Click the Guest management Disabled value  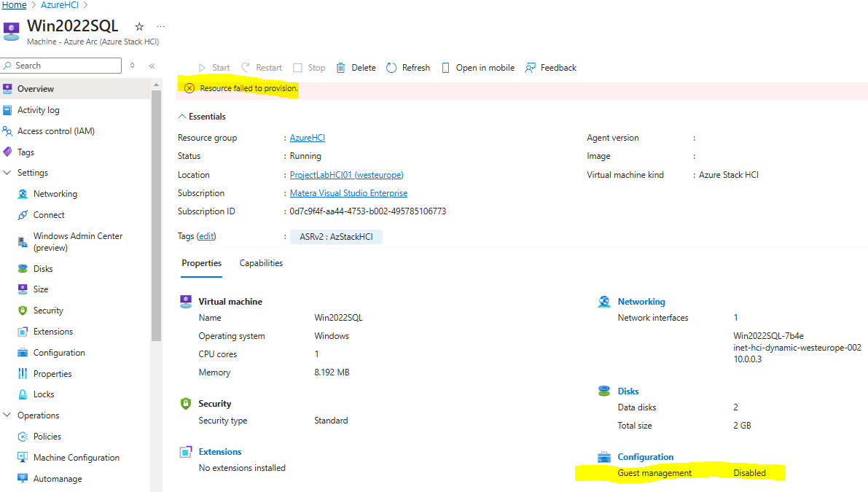tap(749, 473)
